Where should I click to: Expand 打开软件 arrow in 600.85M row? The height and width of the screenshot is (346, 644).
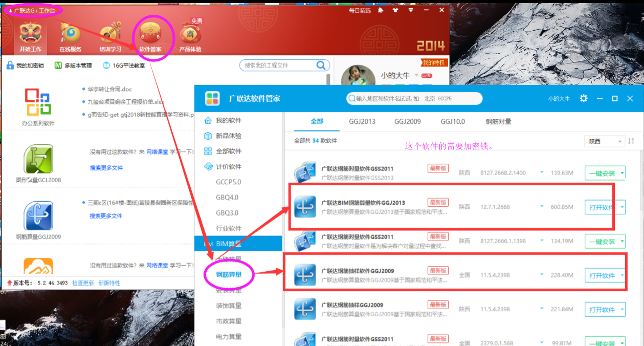point(622,207)
